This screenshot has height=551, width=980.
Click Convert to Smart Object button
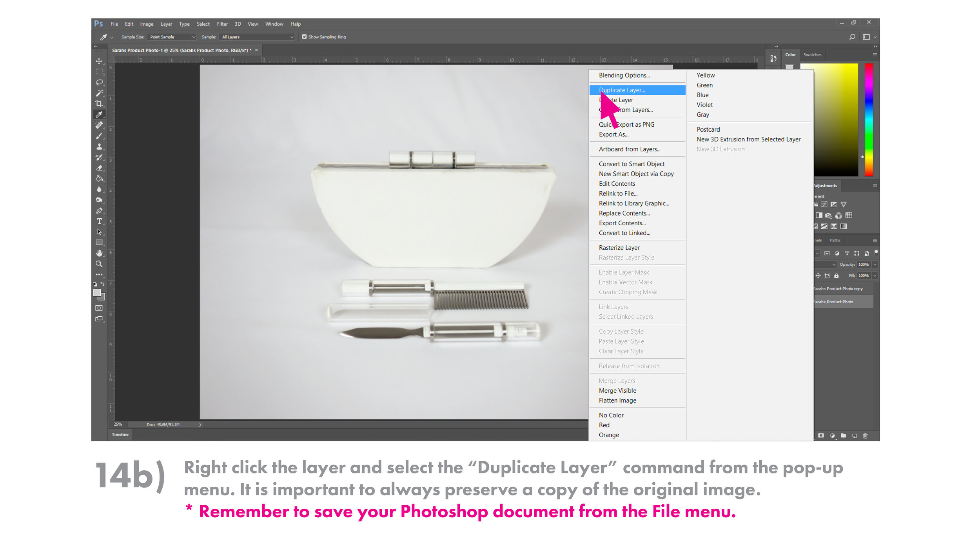(x=632, y=163)
